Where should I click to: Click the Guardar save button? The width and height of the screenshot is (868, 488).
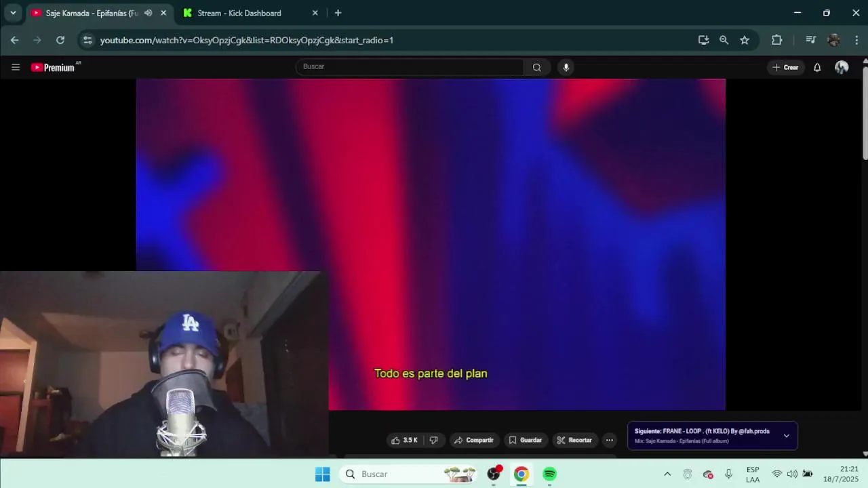526,441
